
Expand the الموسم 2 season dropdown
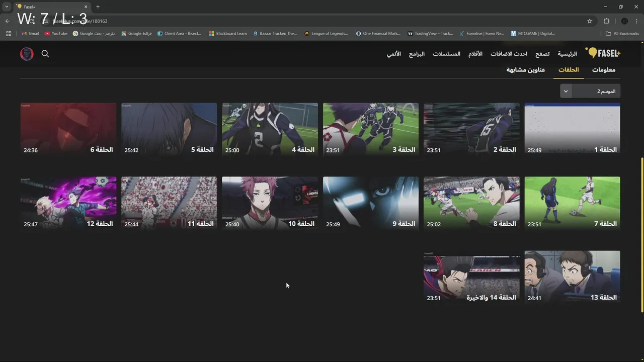point(590,91)
